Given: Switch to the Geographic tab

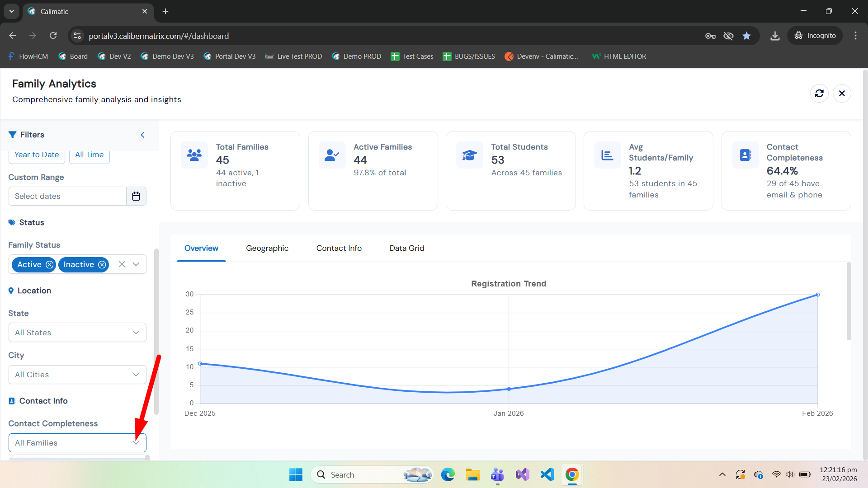Looking at the screenshot, I should (267, 248).
